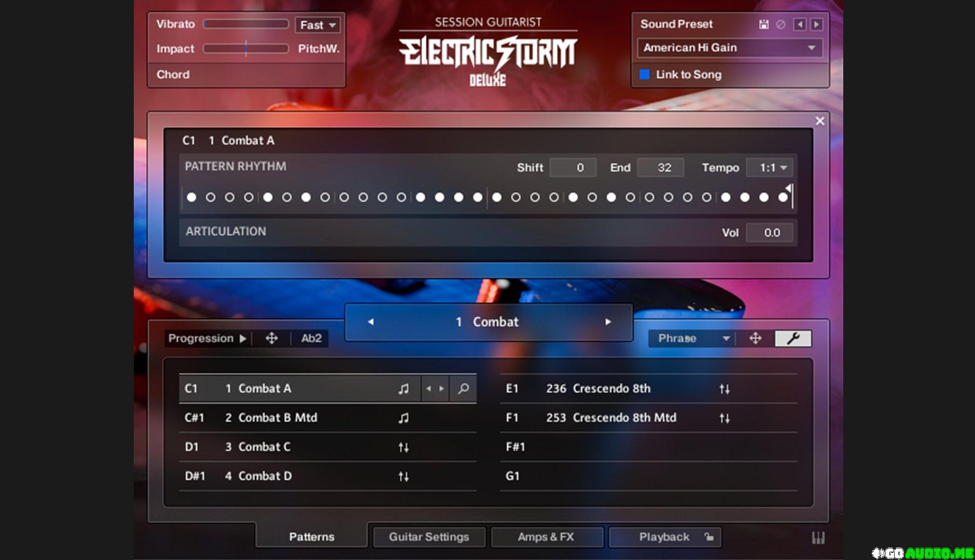This screenshot has width=975, height=560.
Task: Toggle the last pattern rhythm step
Action: point(783,198)
